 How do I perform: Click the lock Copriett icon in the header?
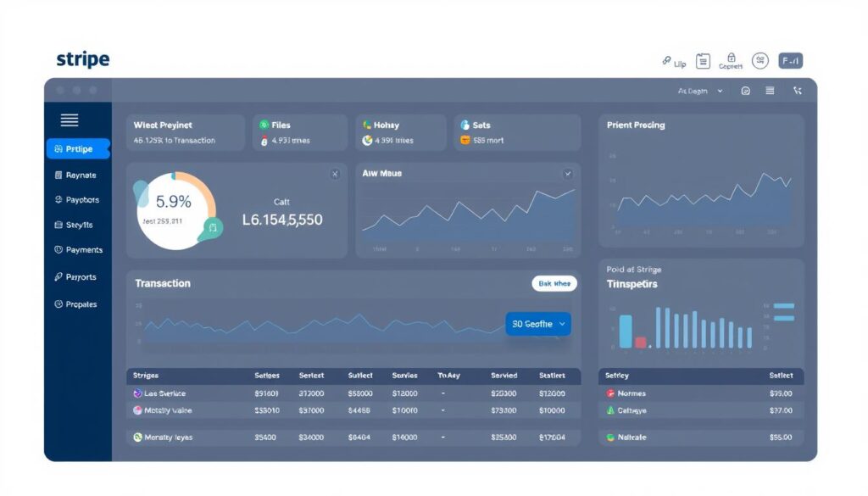[x=731, y=58]
